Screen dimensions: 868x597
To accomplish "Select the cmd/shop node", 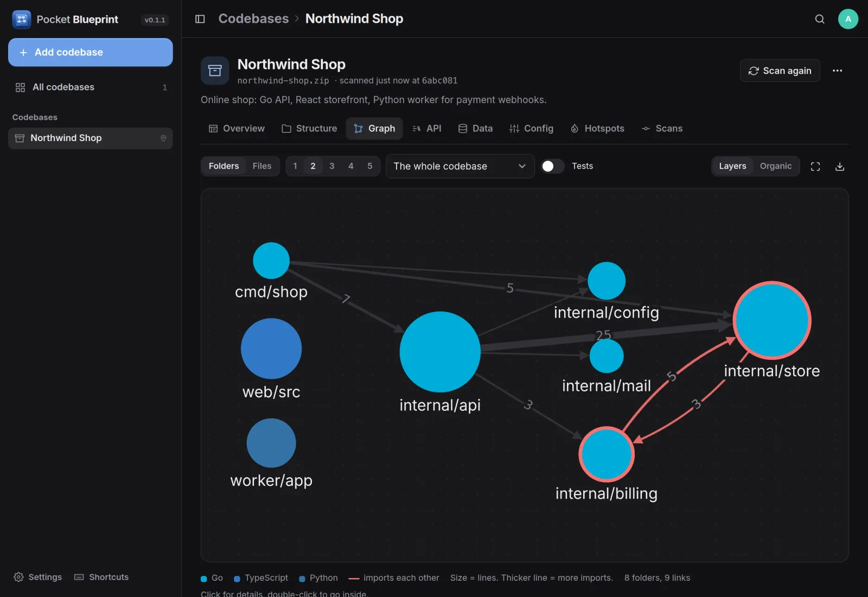I will (x=271, y=261).
